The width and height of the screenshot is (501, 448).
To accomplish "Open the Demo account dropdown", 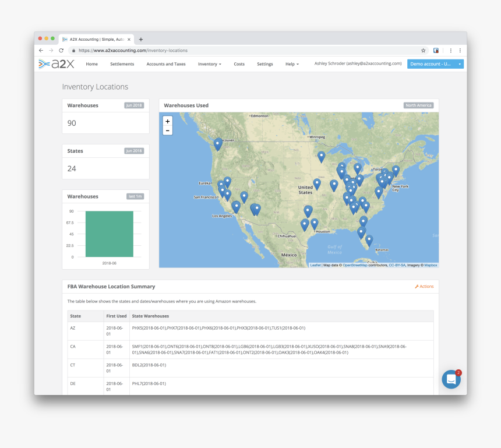I will 435,64.
